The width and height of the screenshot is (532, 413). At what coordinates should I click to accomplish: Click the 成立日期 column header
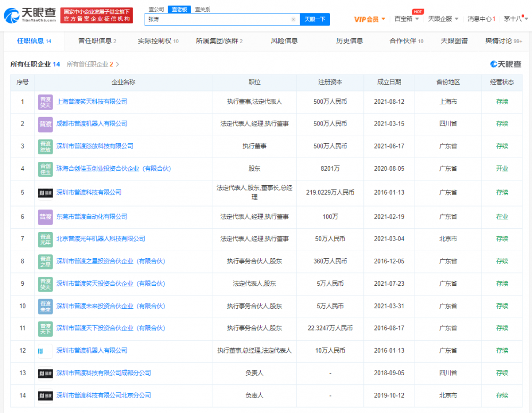(x=389, y=82)
